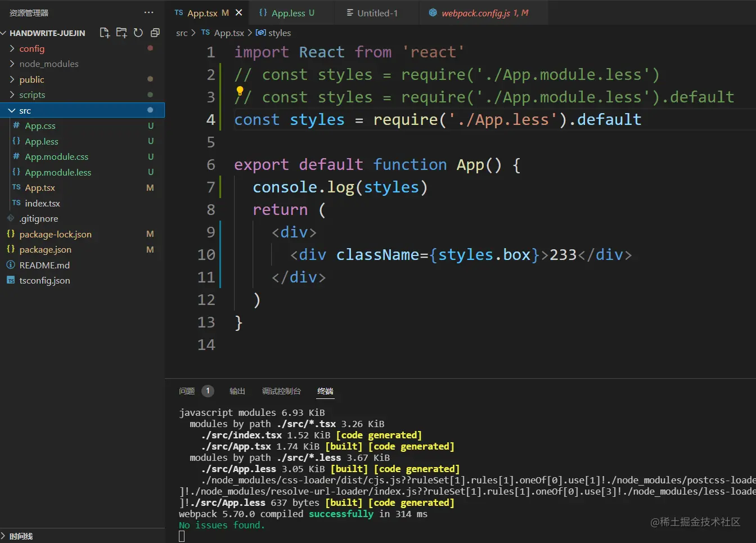Click the styles breadcrumb symbol
This screenshot has width=756, height=543.
279,33
